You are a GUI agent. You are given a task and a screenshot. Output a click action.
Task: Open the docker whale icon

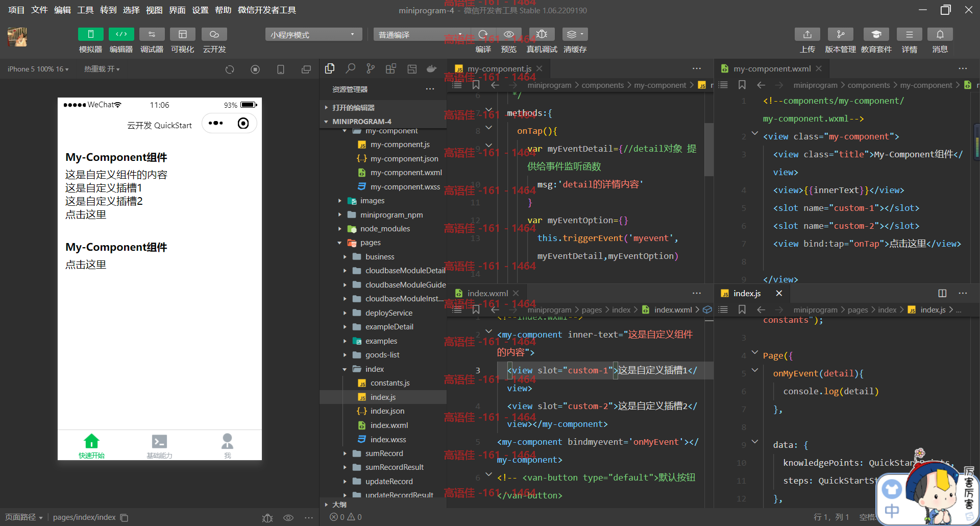click(x=432, y=68)
